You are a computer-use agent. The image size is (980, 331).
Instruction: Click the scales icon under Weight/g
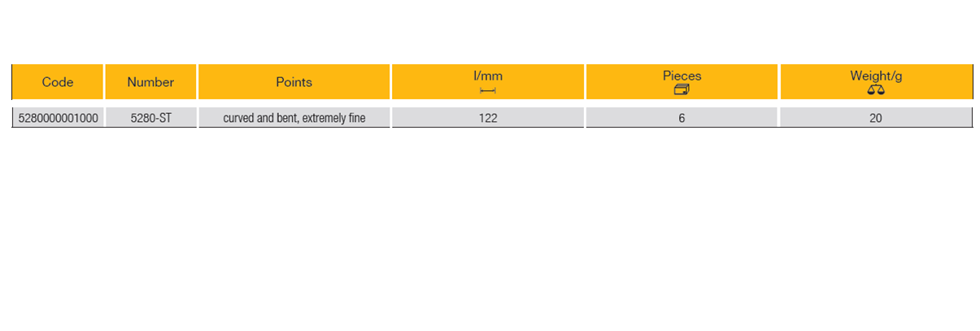(876, 89)
